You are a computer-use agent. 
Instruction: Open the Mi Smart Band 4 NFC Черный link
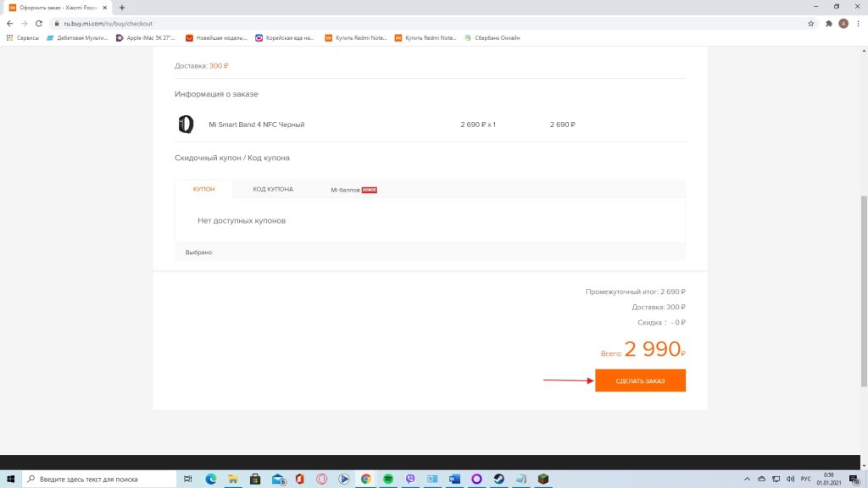[256, 125]
